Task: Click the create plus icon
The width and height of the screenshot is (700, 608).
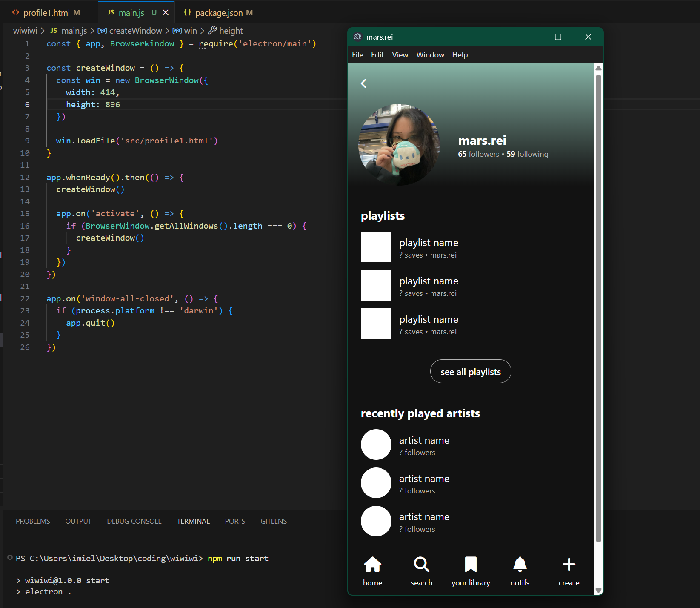Action: pyautogui.click(x=569, y=565)
